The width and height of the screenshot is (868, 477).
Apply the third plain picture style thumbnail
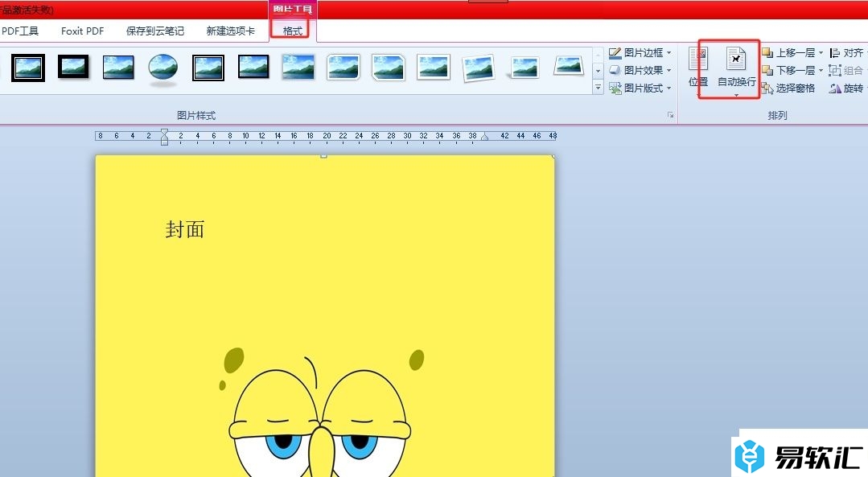pyautogui.click(x=118, y=67)
